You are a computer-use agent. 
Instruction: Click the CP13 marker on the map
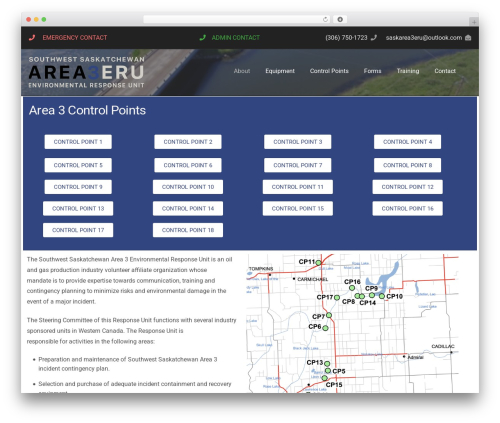click(327, 364)
